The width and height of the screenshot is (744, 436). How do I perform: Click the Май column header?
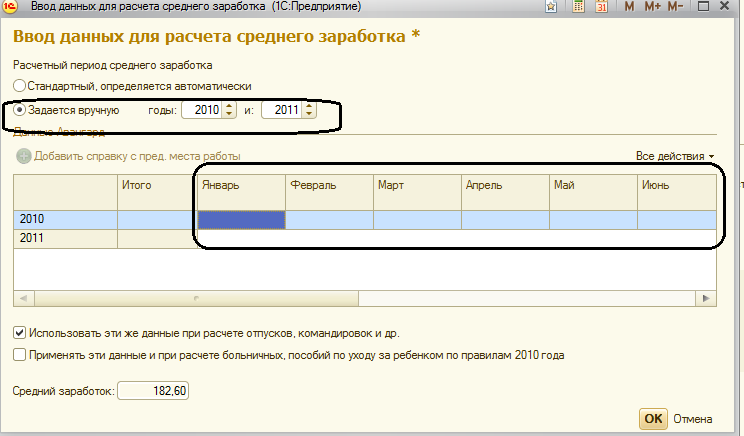coord(593,192)
